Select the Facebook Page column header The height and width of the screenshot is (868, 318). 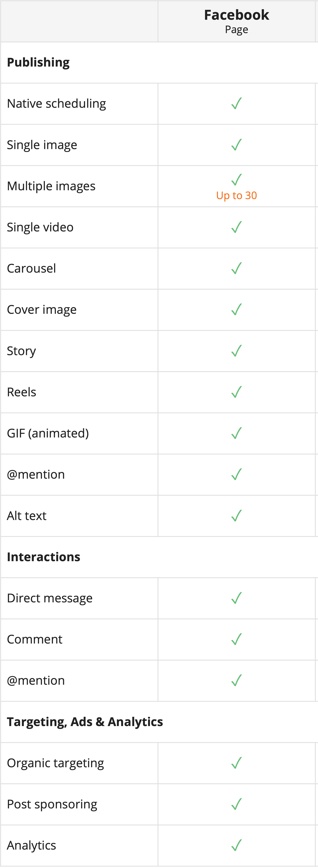(x=237, y=21)
